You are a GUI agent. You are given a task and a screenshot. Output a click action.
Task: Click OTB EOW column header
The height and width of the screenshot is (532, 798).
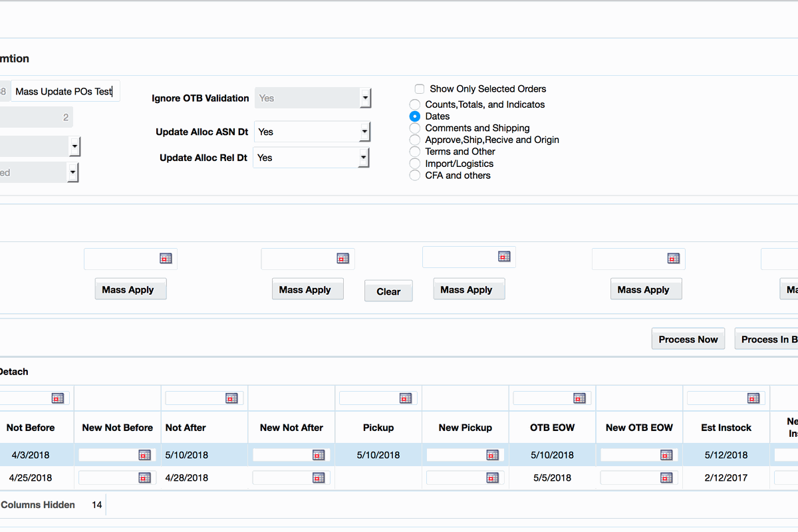coord(553,428)
